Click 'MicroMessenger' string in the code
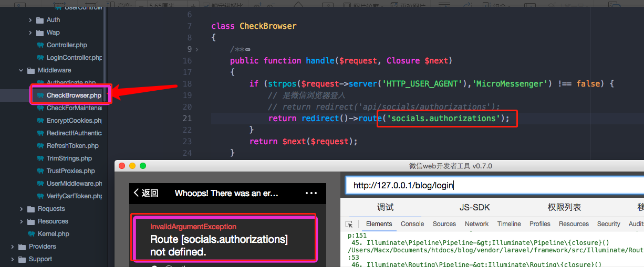Image resolution: width=644 pixels, height=267 pixels. coord(511,83)
